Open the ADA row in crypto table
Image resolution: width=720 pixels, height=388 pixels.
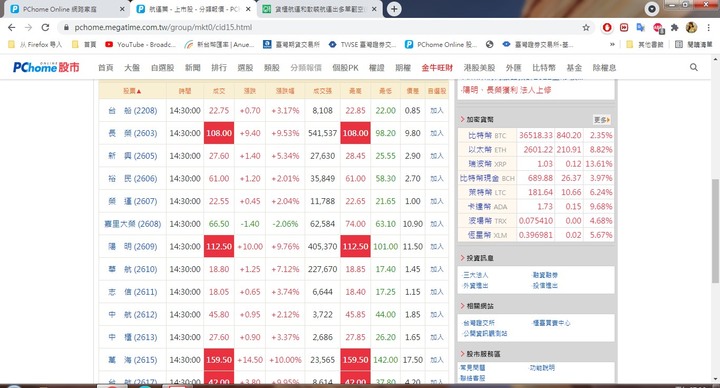[x=535, y=207]
